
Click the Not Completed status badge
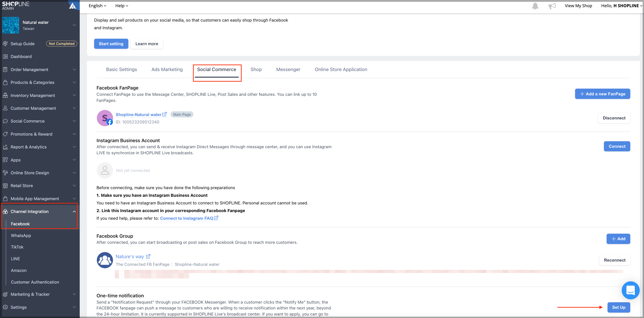pyautogui.click(x=61, y=44)
